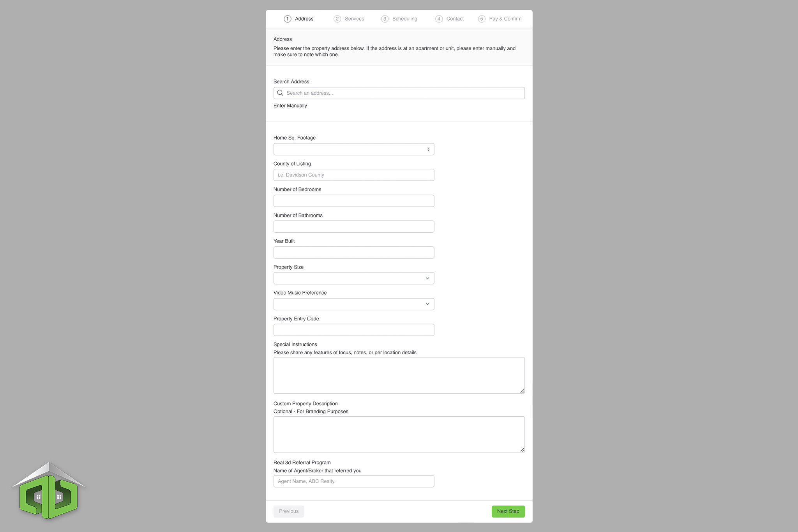
Task: Click the Previous button
Action: click(x=289, y=511)
